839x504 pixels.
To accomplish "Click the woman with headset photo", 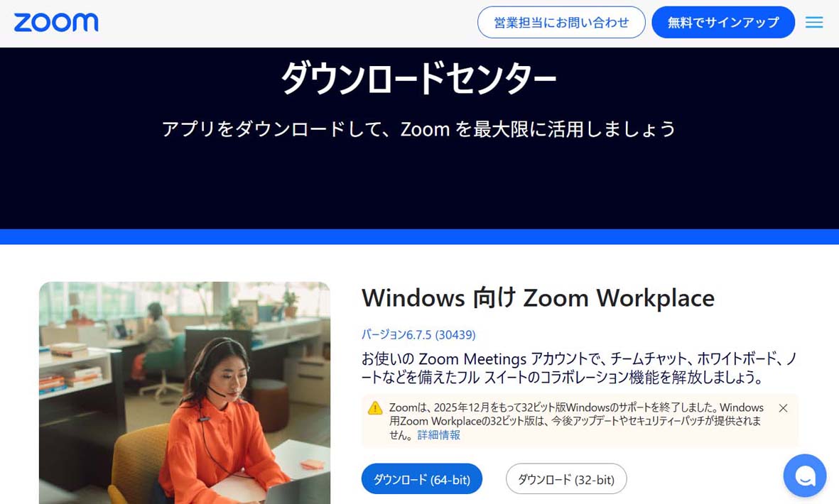I will tap(185, 393).
